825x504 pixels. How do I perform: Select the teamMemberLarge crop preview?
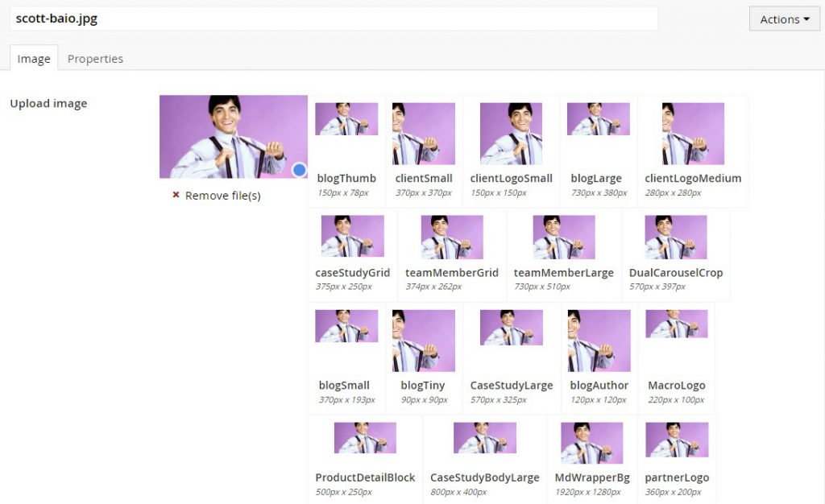563,237
